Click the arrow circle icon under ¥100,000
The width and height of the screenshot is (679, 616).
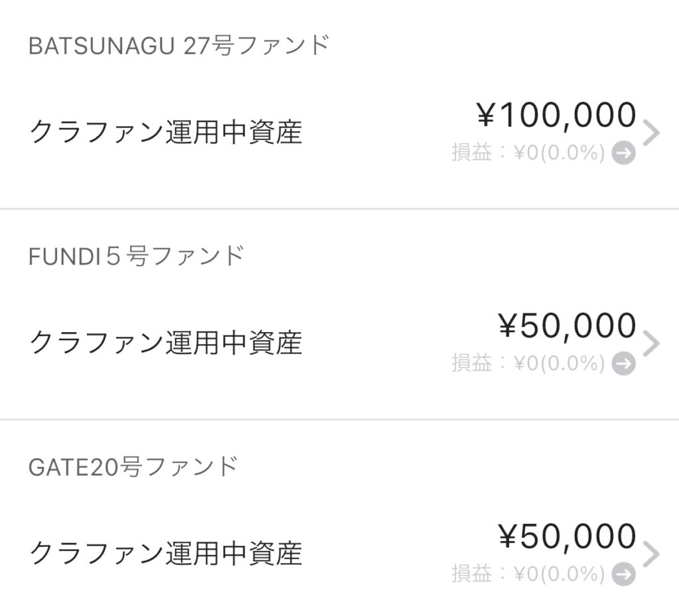tap(623, 154)
